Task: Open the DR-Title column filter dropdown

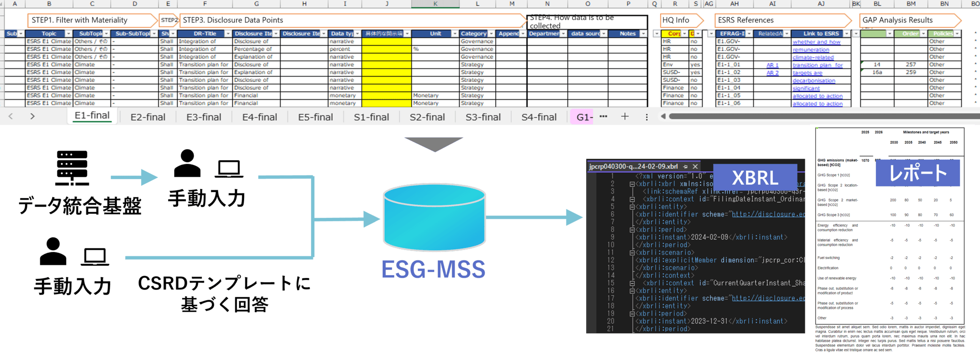Action: [x=227, y=34]
